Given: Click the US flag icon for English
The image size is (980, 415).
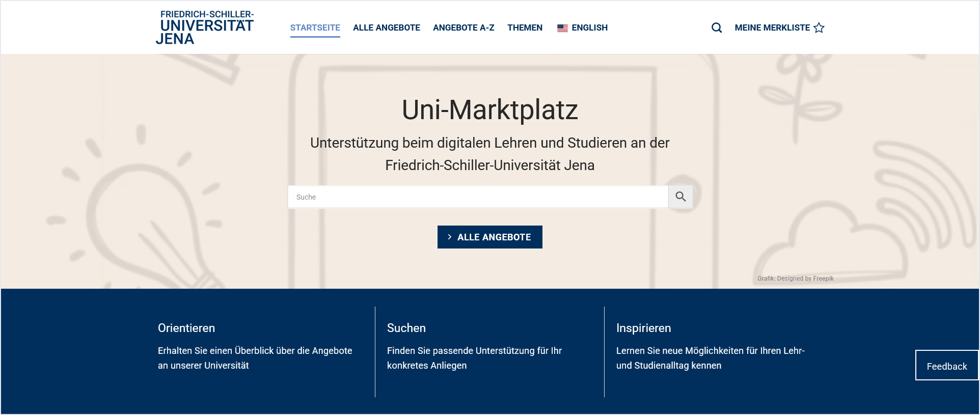Looking at the screenshot, I should pos(562,28).
